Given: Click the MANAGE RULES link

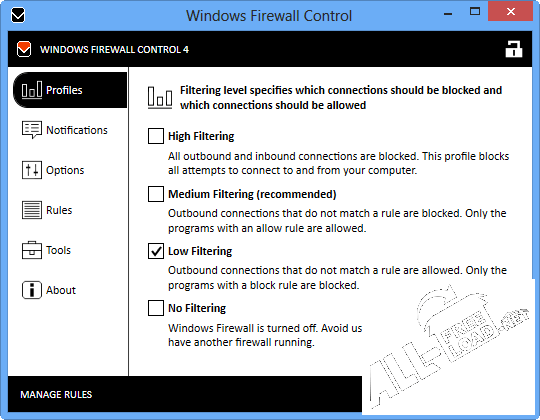Looking at the screenshot, I should (x=56, y=395).
